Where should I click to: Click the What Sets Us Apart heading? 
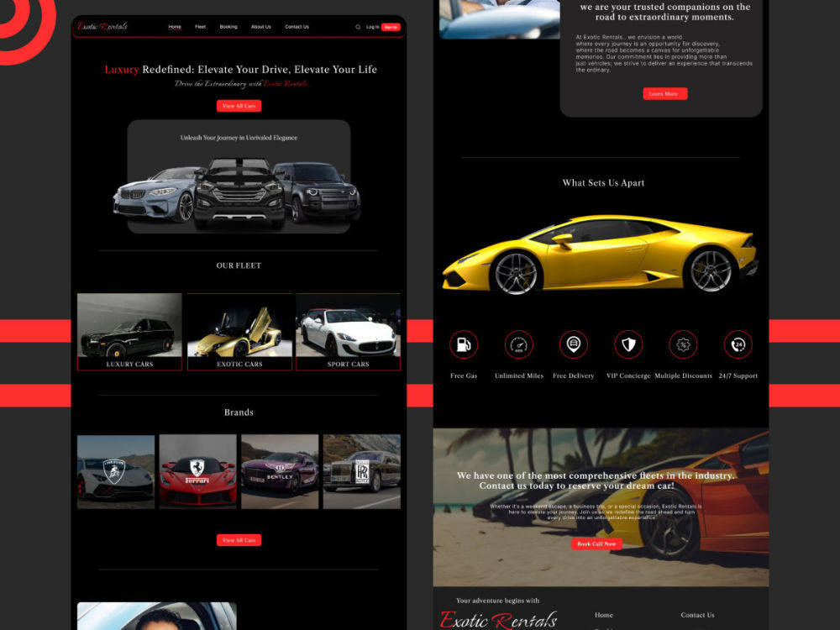(x=603, y=182)
